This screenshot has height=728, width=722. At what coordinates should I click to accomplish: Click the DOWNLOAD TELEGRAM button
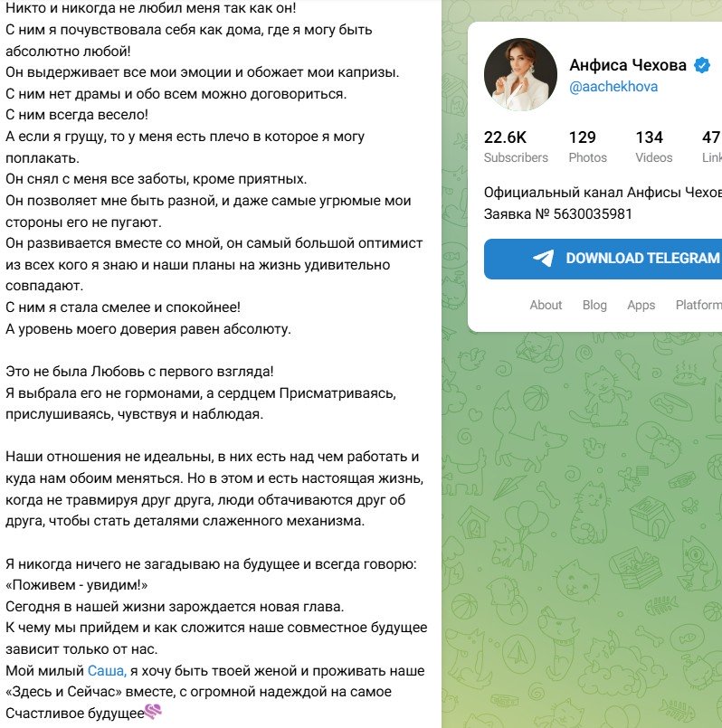point(603,259)
